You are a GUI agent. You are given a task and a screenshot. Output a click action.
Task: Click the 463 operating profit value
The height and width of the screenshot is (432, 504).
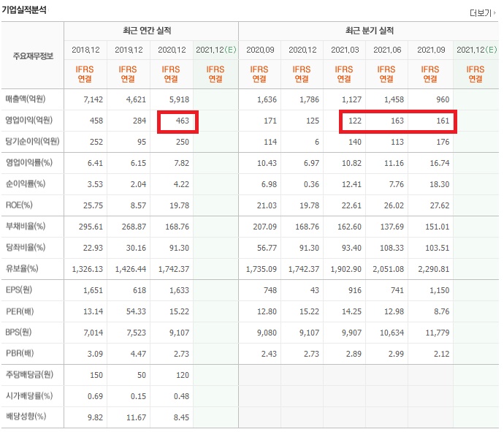(x=183, y=121)
